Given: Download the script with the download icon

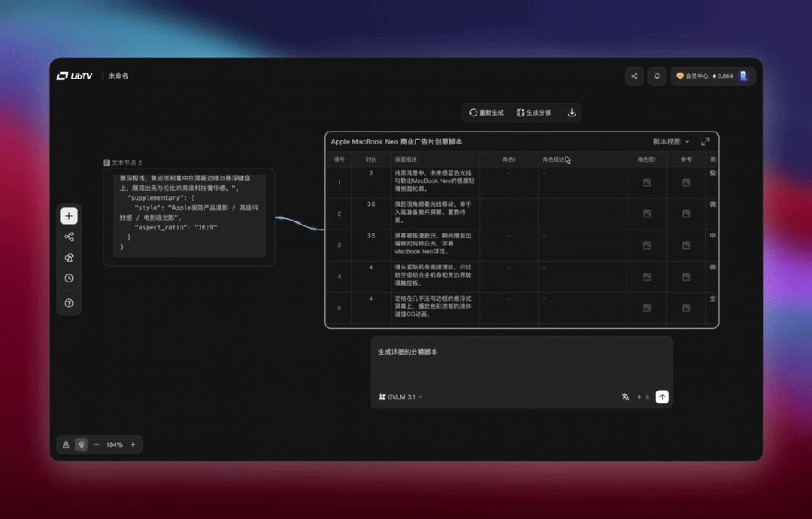Looking at the screenshot, I should 571,113.
